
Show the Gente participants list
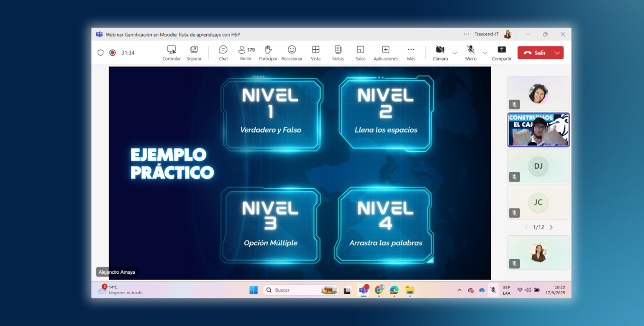(x=246, y=52)
